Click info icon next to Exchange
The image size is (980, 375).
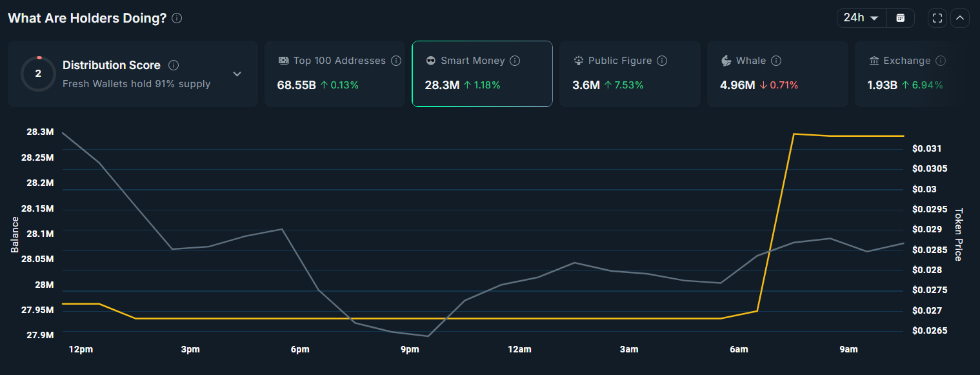tap(941, 61)
